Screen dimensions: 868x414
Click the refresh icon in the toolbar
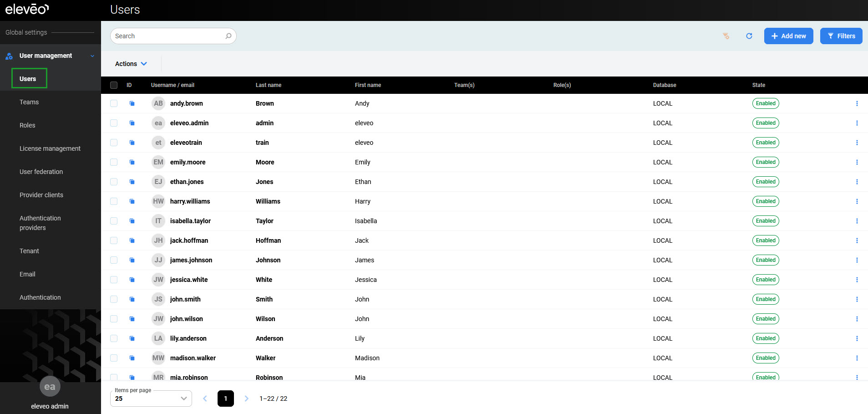(749, 36)
